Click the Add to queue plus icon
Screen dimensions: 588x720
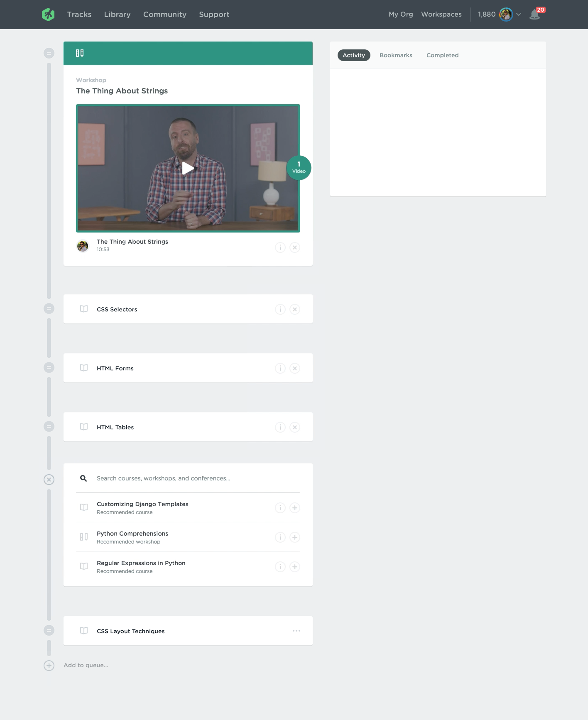tap(49, 666)
